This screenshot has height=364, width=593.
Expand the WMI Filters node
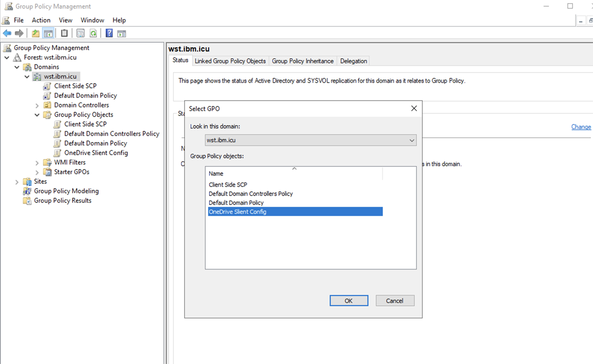(37, 163)
